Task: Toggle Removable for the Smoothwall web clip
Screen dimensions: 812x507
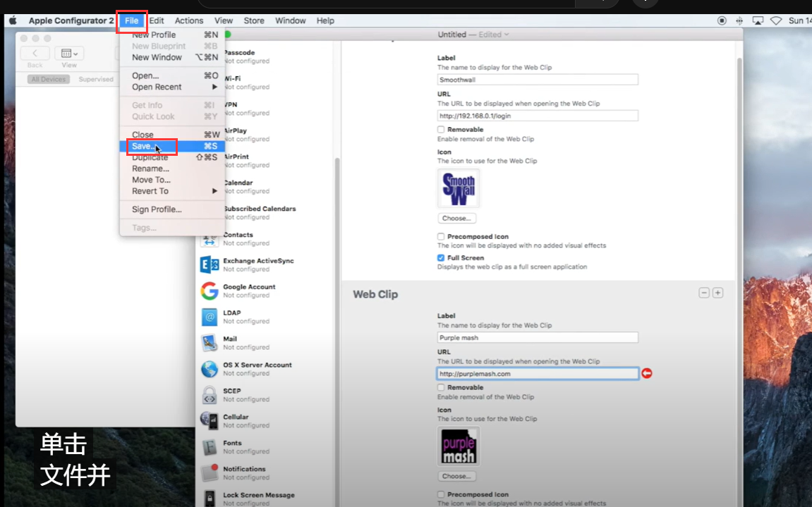Action: click(441, 130)
